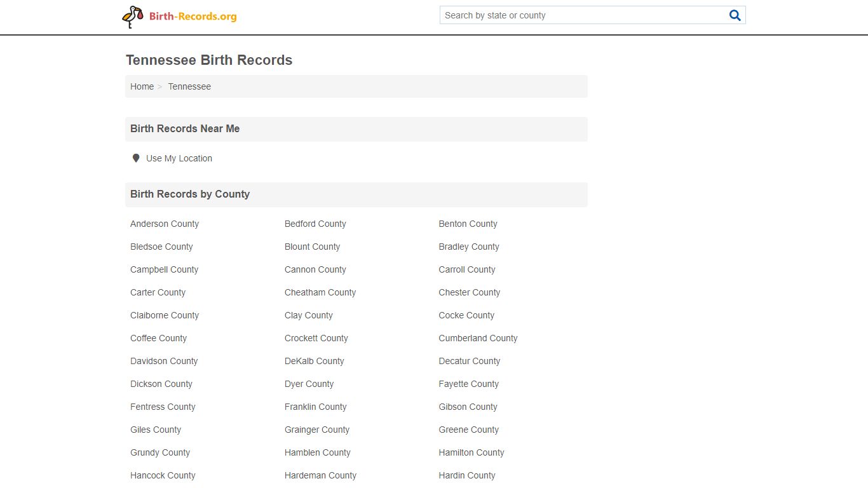Open Franklin County birth records

(316, 407)
